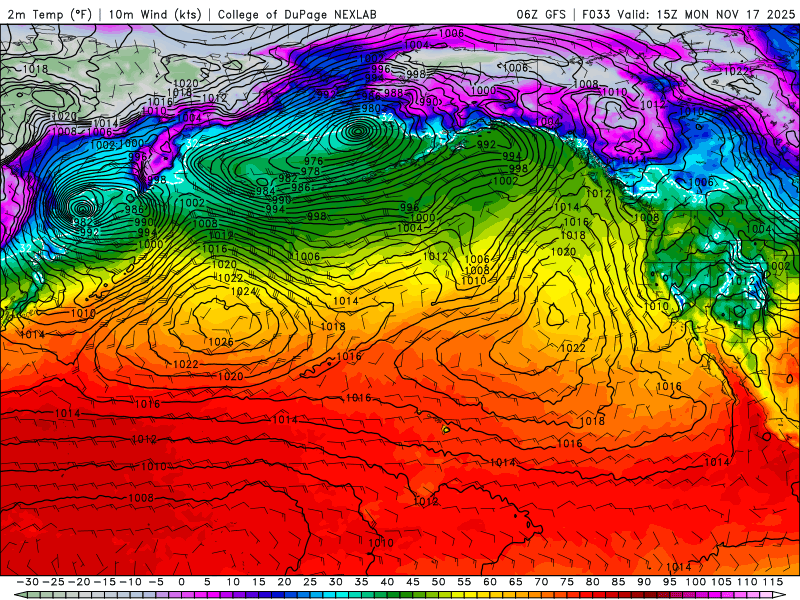800x600 pixels.
Task: Click the 55 value on the temperature scale
Action: [464, 582]
